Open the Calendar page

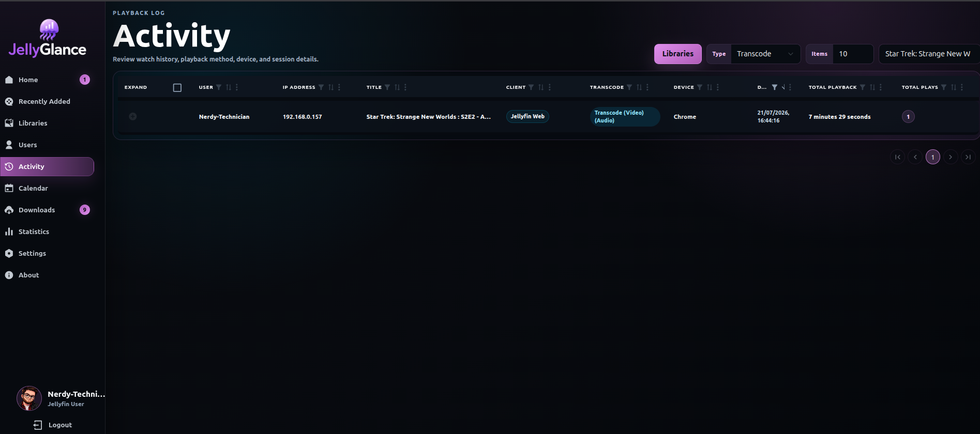click(47, 188)
